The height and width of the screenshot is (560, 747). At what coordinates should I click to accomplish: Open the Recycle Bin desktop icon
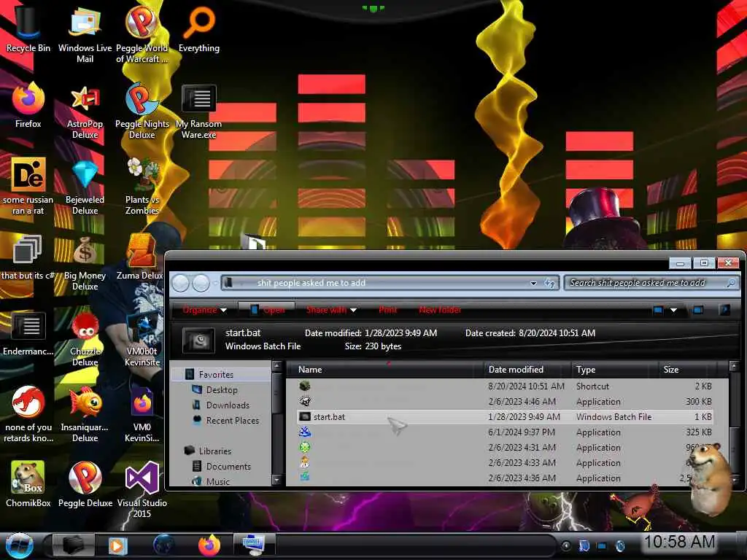[x=28, y=29]
